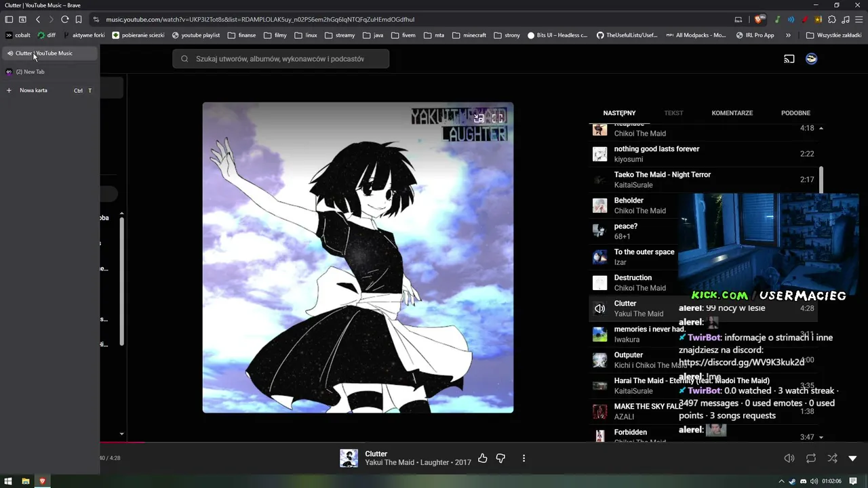Viewport: 868px width, 488px height.
Task: Open the diff bookmark
Action: 47,35
